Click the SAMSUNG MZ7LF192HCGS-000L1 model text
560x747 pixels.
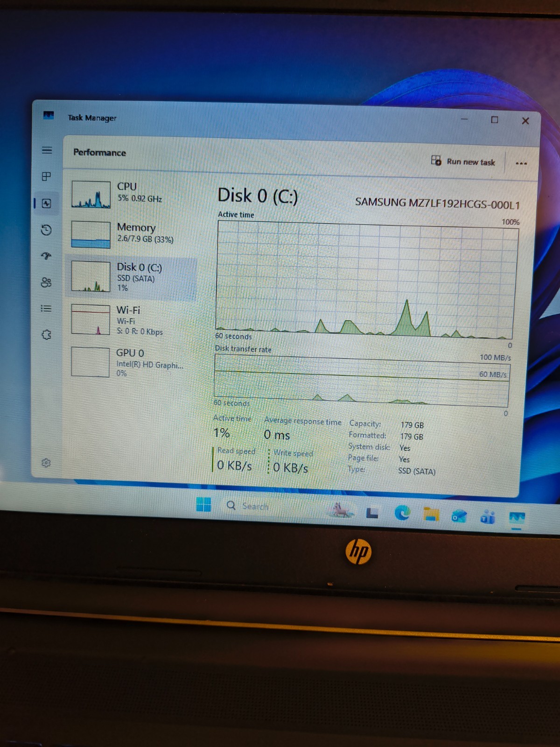pyautogui.click(x=437, y=203)
